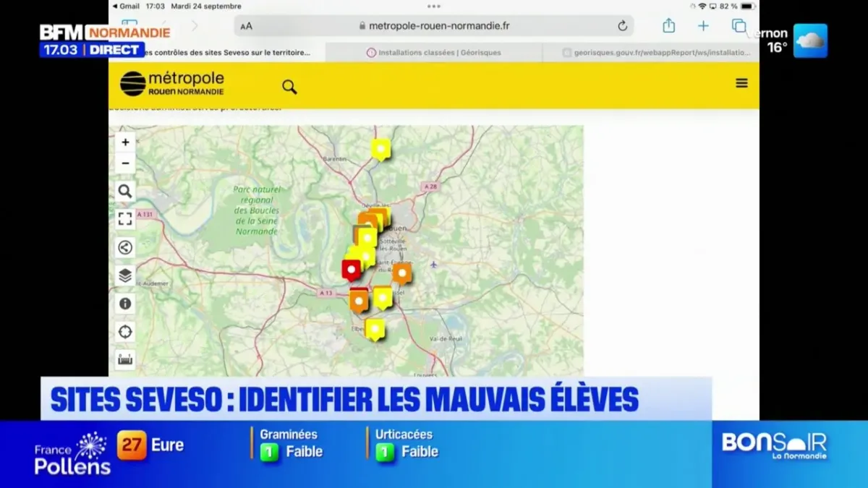Center the map on my location
This screenshot has height=488, width=868.
[125, 332]
